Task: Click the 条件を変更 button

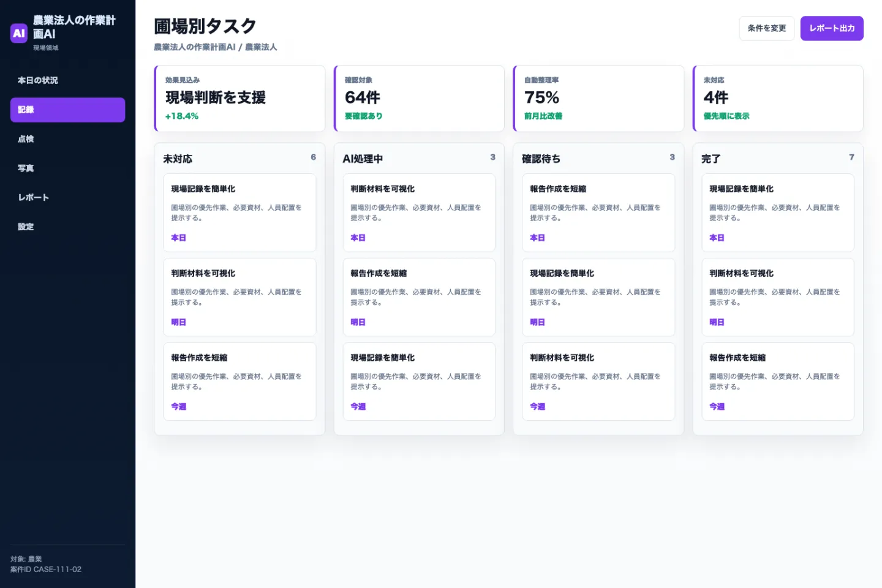Action: click(766, 28)
